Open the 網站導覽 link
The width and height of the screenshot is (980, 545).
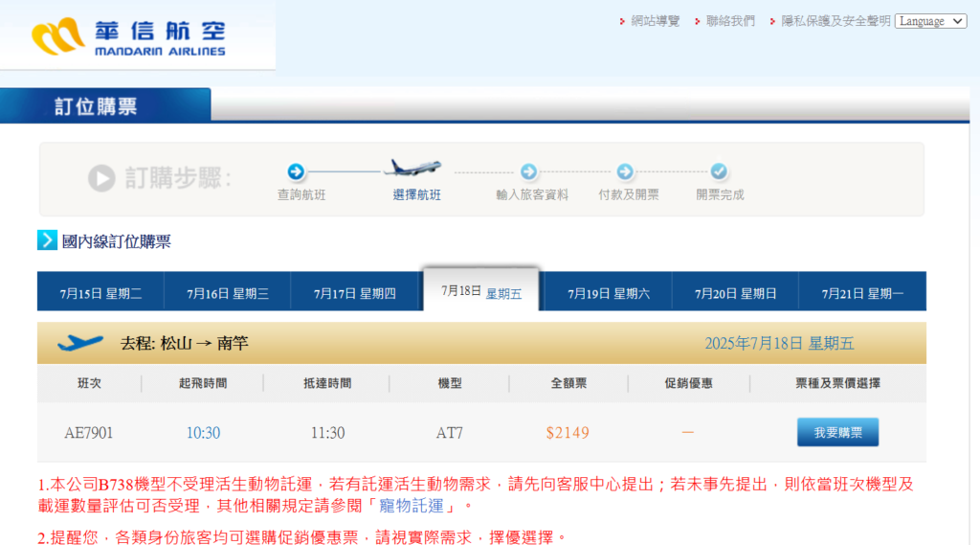tap(655, 21)
